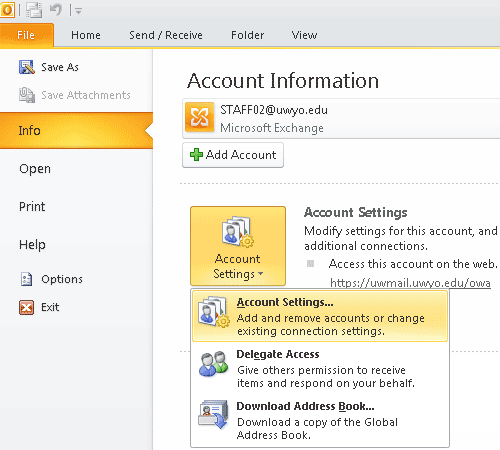500x450 pixels.
Task: Click the Account Settings button icon
Action: pyautogui.click(x=238, y=232)
